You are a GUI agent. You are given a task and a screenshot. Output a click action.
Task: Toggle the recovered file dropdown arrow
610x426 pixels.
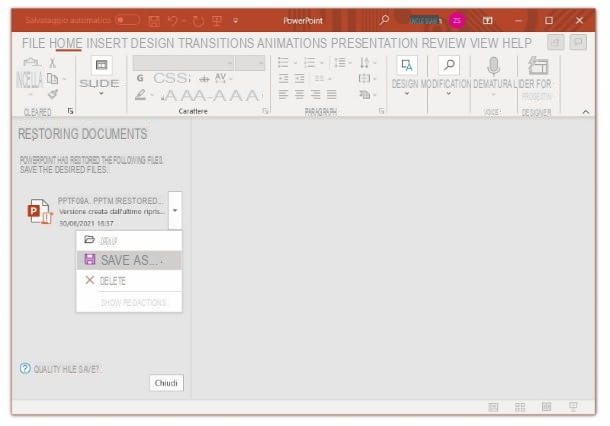point(175,210)
